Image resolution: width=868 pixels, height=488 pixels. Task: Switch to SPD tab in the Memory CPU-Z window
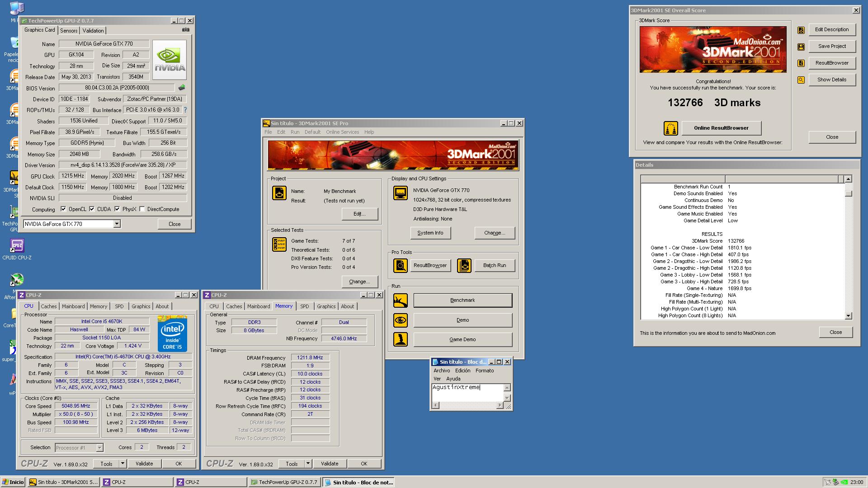tap(305, 306)
